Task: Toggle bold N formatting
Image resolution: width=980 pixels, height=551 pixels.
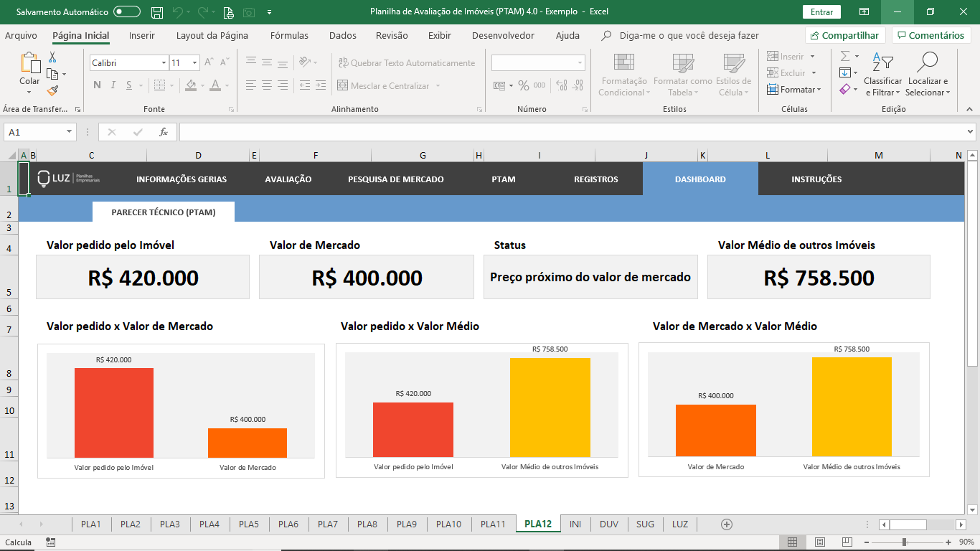Action: click(x=97, y=85)
